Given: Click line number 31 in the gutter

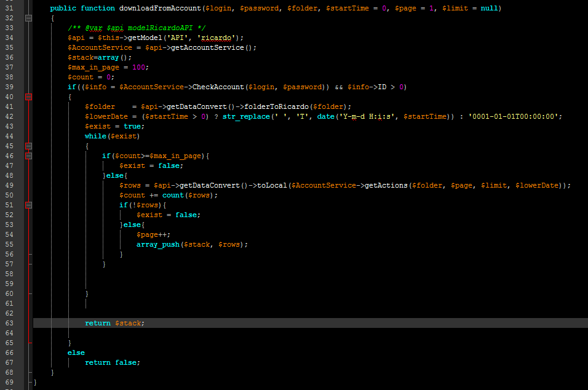Looking at the screenshot, I should click(x=9, y=8).
